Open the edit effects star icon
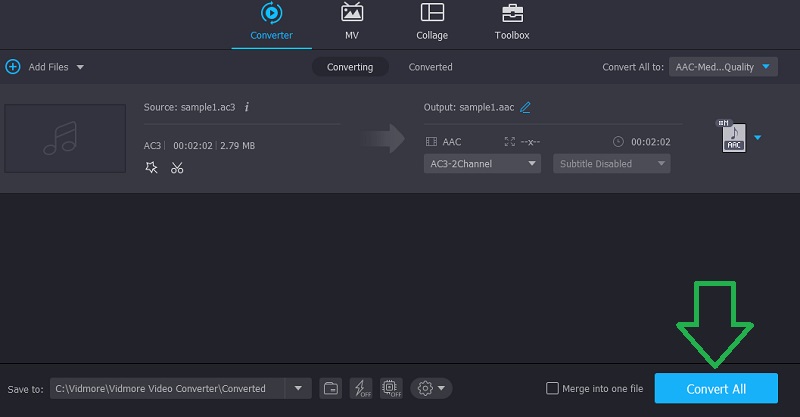The width and height of the screenshot is (800, 417). click(151, 167)
